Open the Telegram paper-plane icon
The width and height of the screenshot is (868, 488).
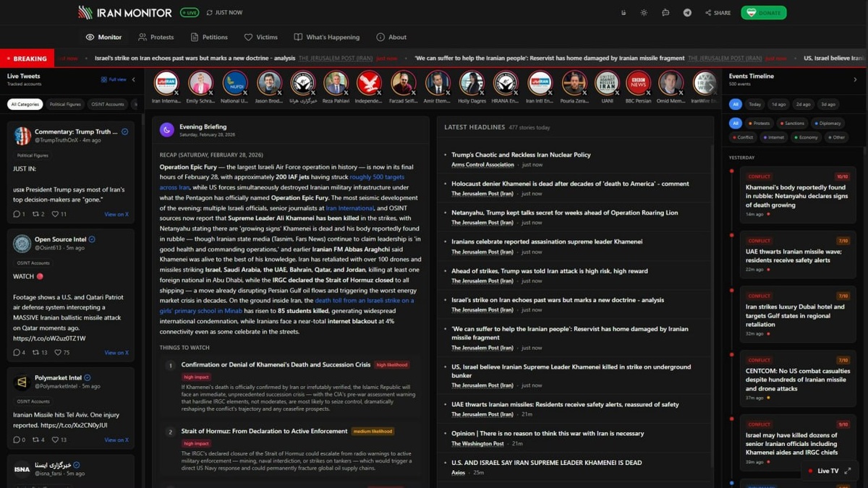pos(687,12)
